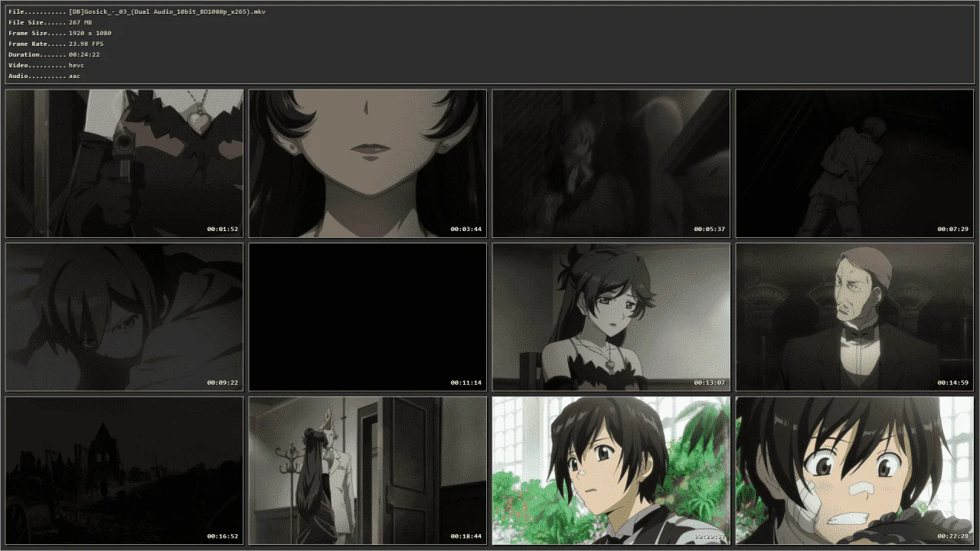This screenshot has height=551, width=980.
Task: Click the Frame Rate value 23.98 FPS
Action: tap(86, 44)
